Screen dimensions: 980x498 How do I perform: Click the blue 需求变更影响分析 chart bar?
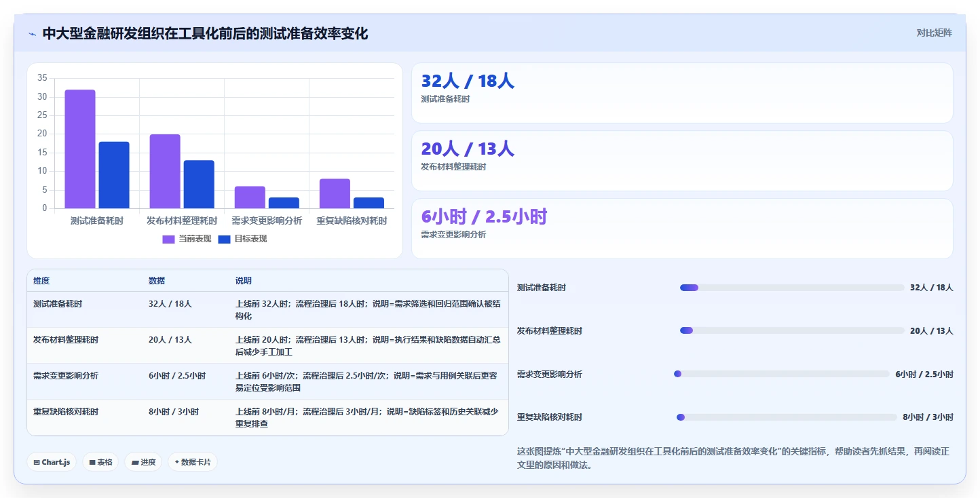click(x=284, y=203)
